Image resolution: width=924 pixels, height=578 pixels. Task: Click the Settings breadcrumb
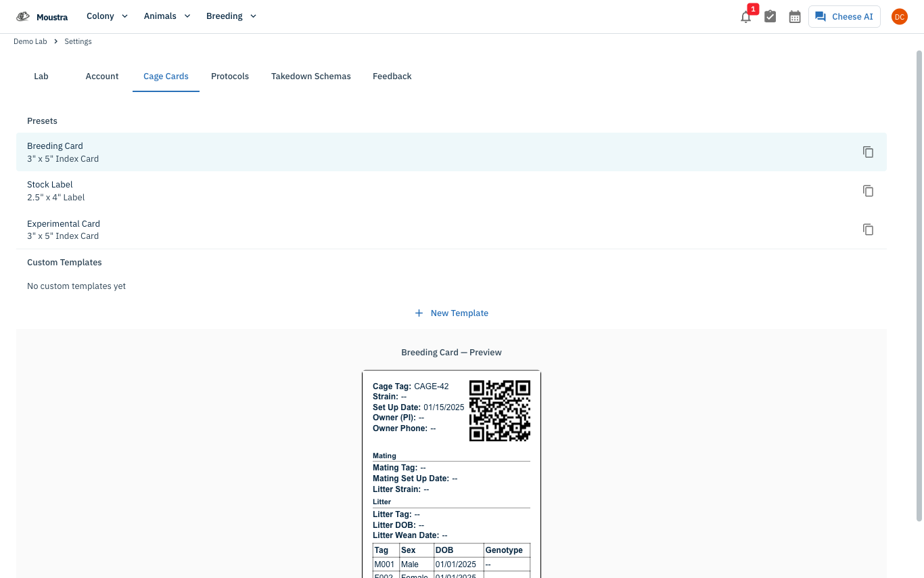pos(78,42)
